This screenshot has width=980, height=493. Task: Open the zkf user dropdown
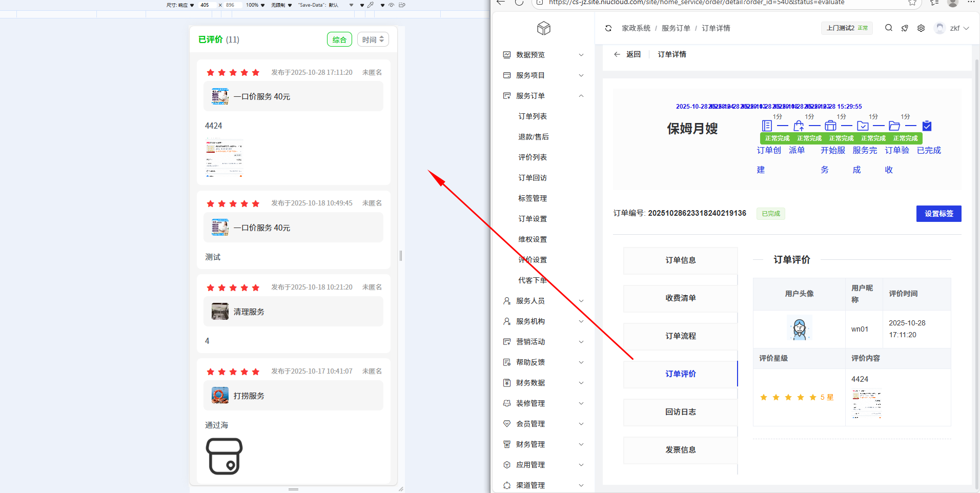tap(953, 28)
